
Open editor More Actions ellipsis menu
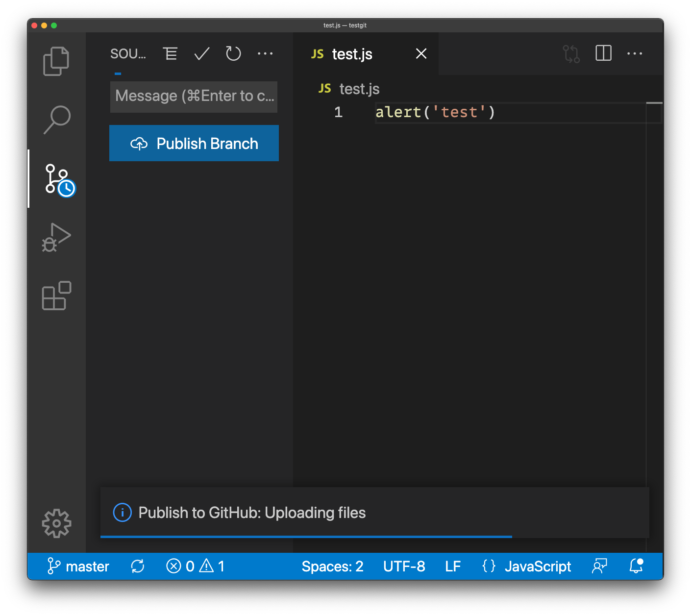point(635,54)
